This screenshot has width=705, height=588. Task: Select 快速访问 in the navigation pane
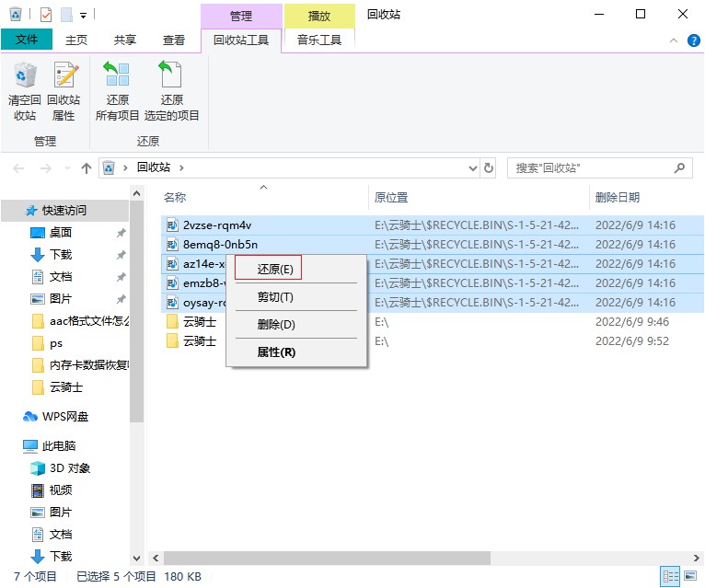tap(64, 211)
